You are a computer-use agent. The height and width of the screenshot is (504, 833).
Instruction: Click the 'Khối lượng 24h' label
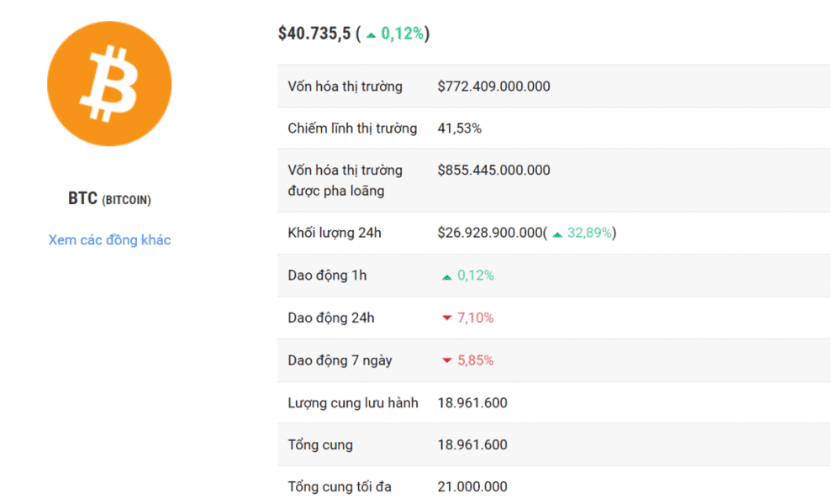click(335, 233)
